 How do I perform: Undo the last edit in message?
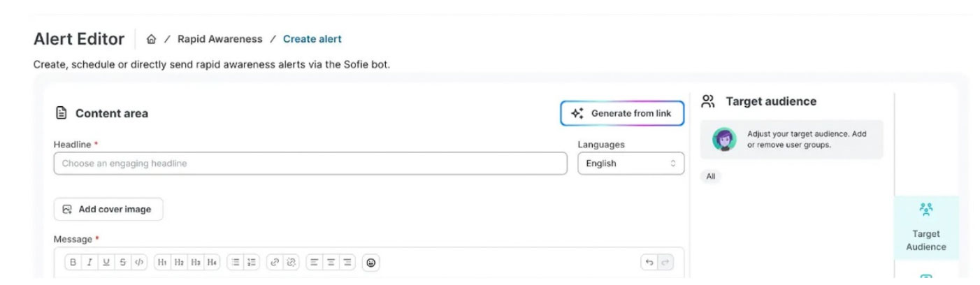click(649, 263)
